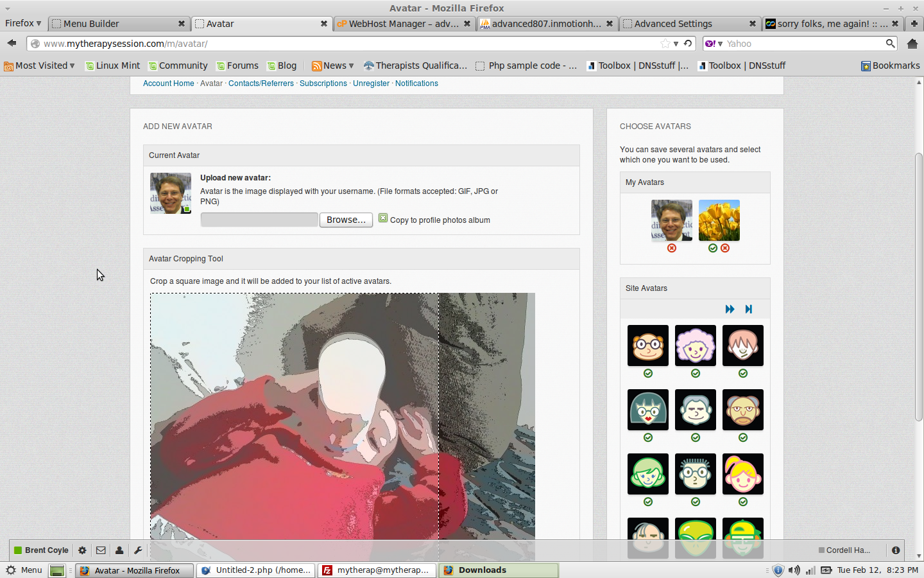Select the pink curly-haired site avatar checkmark
Image resolution: width=924 pixels, height=578 pixels.
[x=696, y=374]
